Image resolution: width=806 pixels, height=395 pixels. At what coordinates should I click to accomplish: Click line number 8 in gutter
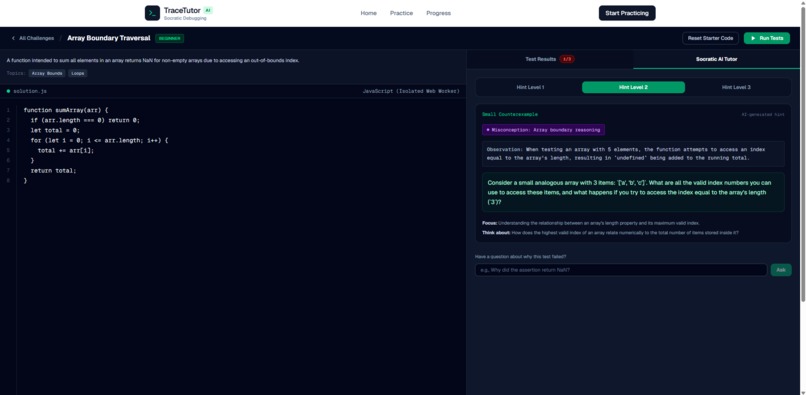click(x=8, y=181)
